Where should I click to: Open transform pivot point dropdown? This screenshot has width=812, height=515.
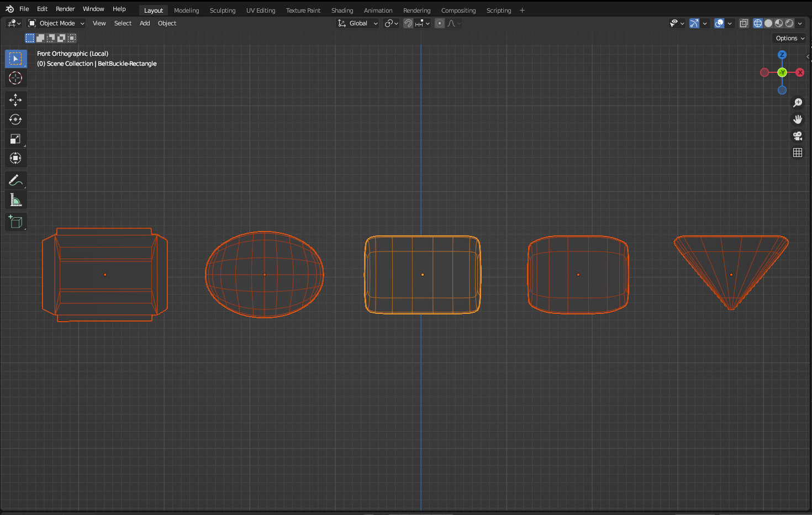click(391, 23)
